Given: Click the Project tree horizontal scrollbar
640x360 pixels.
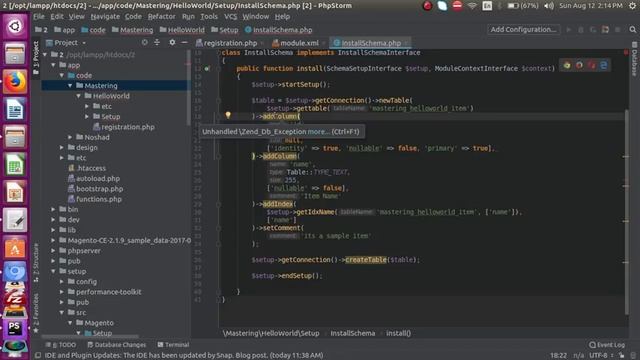Looking at the screenshot, I should pos(90,337).
